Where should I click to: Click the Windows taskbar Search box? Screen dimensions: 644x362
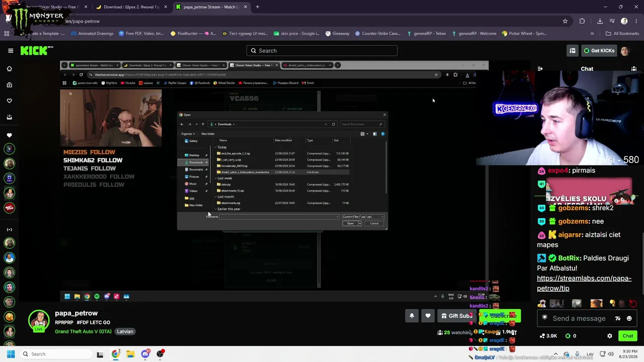tap(55, 354)
